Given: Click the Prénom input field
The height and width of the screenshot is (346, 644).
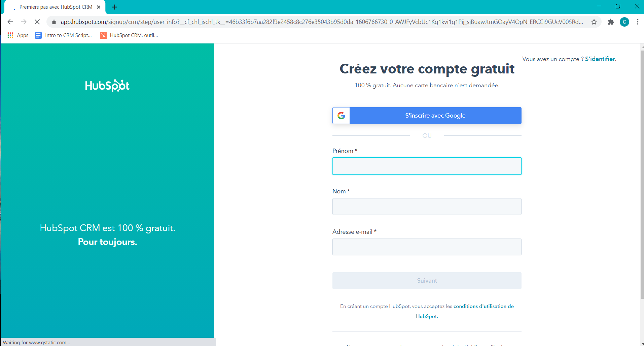Looking at the screenshot, I should 427,166.
